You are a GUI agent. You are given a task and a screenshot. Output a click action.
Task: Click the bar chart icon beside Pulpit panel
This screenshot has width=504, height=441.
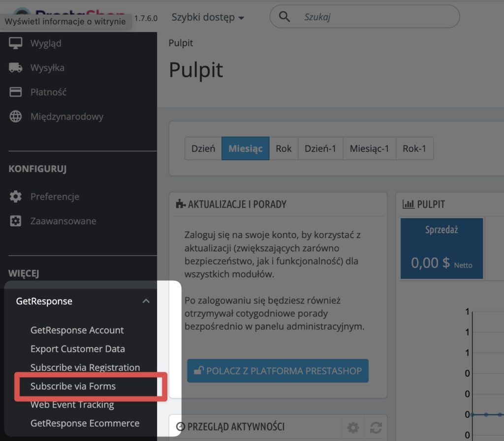408,204
